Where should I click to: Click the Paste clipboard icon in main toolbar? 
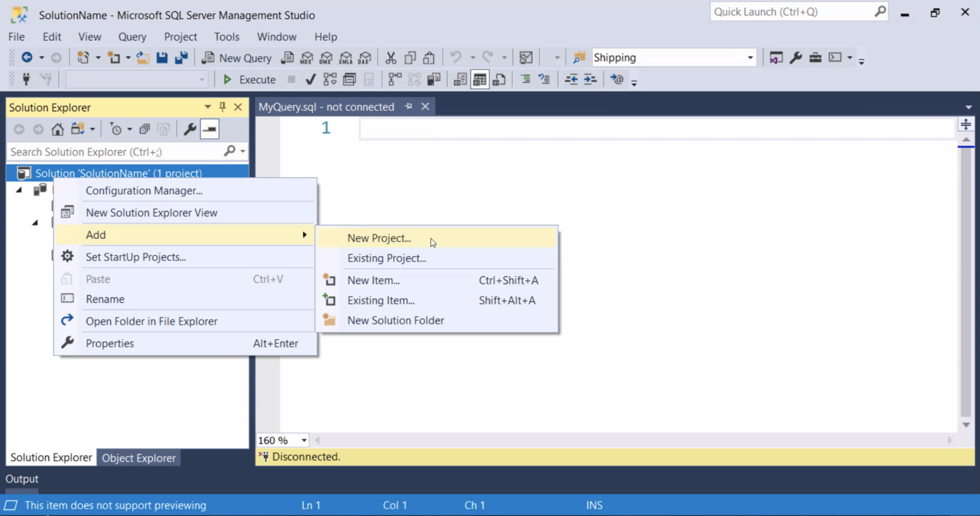coord(429,58)
